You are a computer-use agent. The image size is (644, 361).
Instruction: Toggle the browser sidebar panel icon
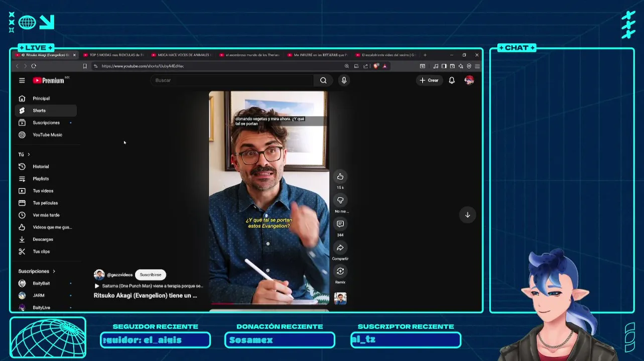[x=444, y=66]
